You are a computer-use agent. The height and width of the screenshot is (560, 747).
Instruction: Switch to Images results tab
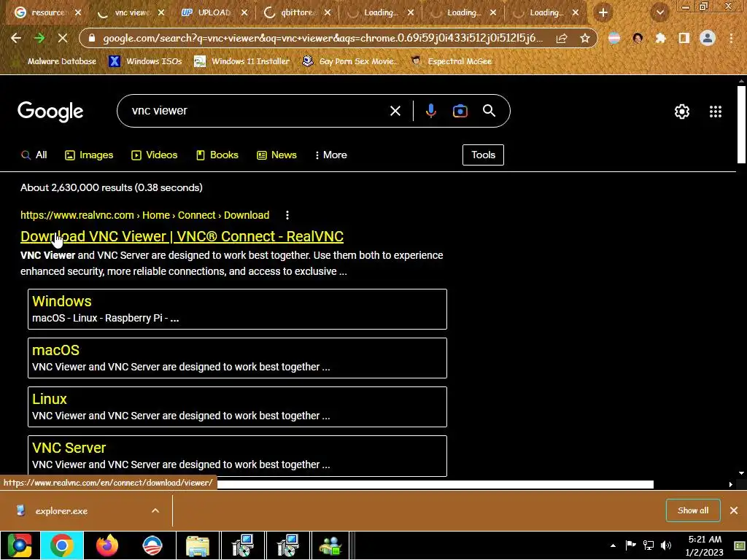tap(89, 155)
